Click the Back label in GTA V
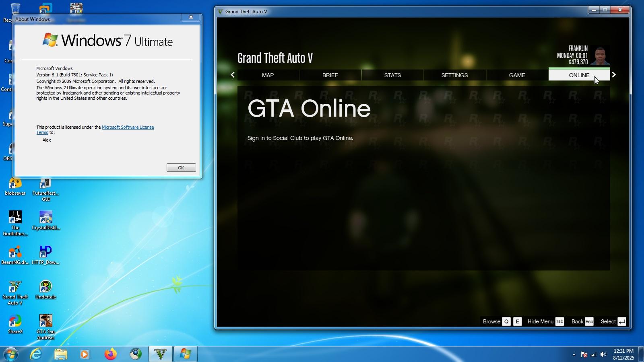Screen dimensions: 644x362 point(577,321)
